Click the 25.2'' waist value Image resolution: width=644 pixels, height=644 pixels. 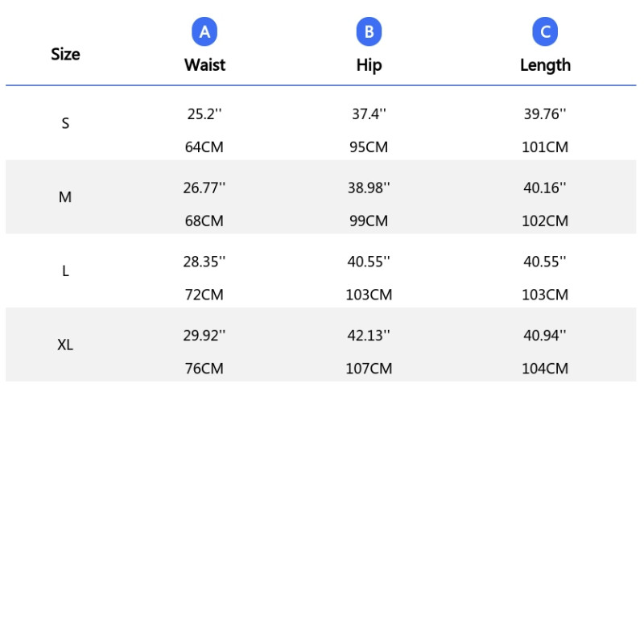tap(204, 114)
